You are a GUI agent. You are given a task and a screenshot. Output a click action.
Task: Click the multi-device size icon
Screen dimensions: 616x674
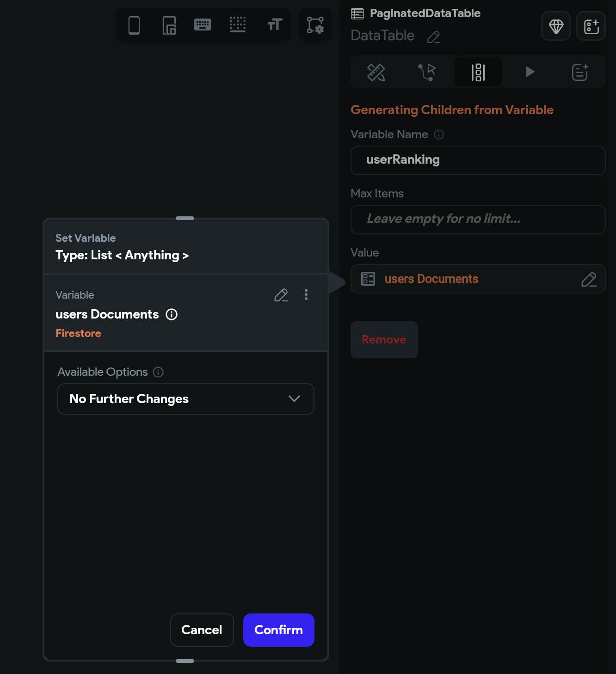169,25
